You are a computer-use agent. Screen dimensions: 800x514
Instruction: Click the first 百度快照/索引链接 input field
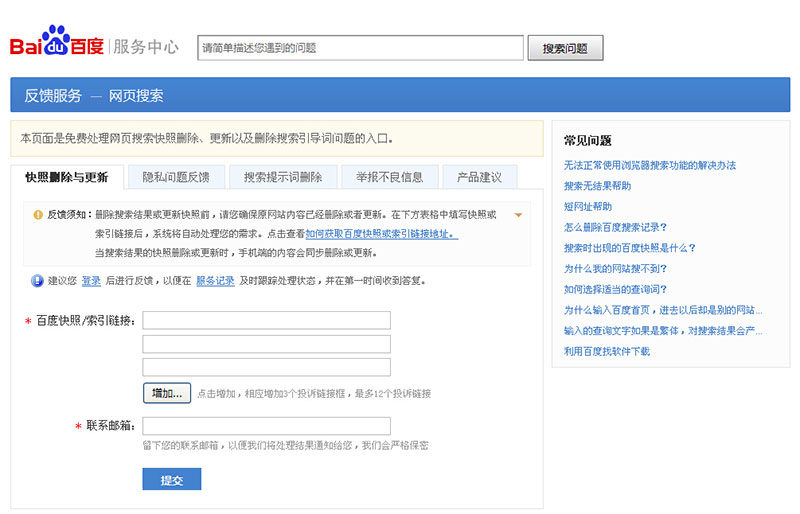pos(266,320)
